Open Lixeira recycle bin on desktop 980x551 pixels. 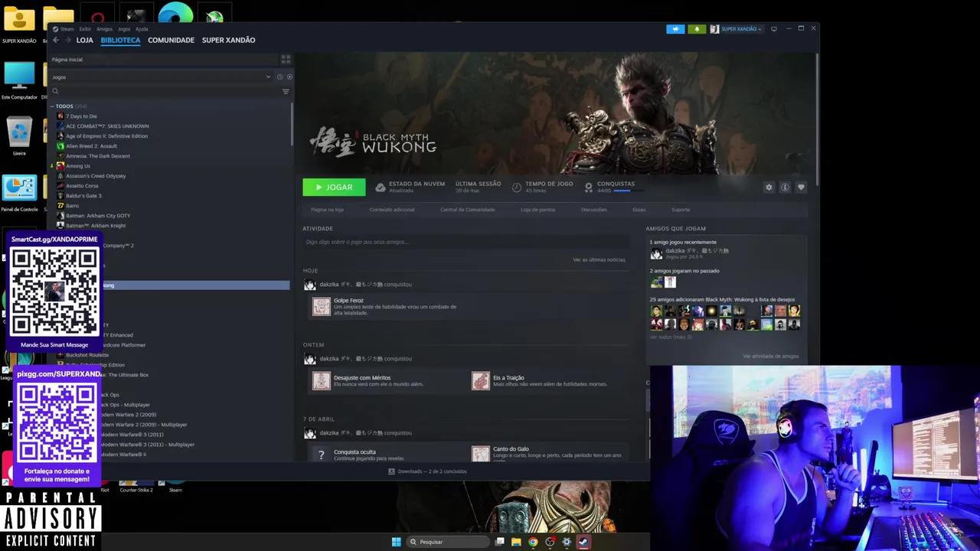[19, 136]
